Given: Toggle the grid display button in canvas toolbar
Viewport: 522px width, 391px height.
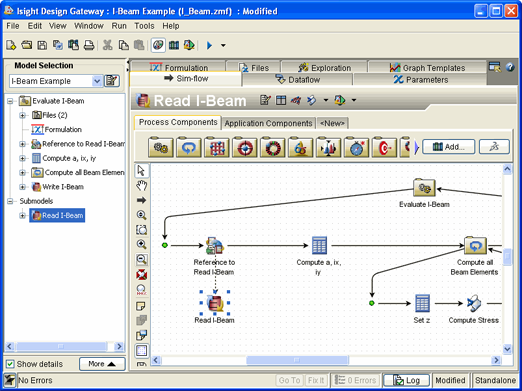Looking at the screenshot, I should click(141, 350).
